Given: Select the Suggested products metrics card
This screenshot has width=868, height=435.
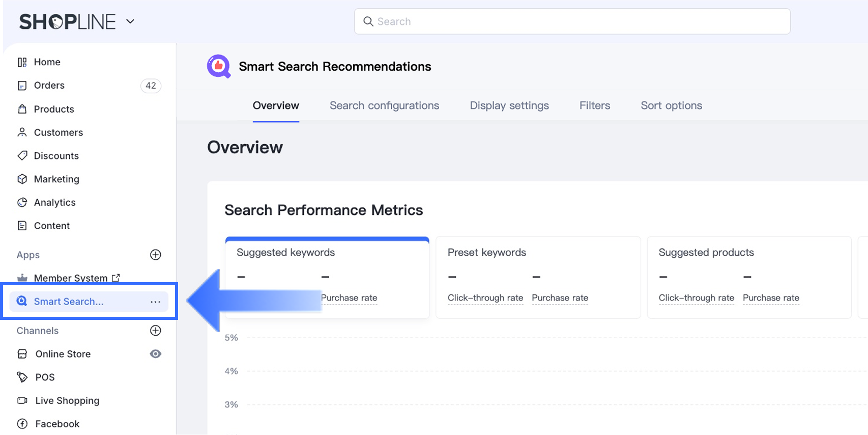Looking at the screenshot, I should coord(748,277).
